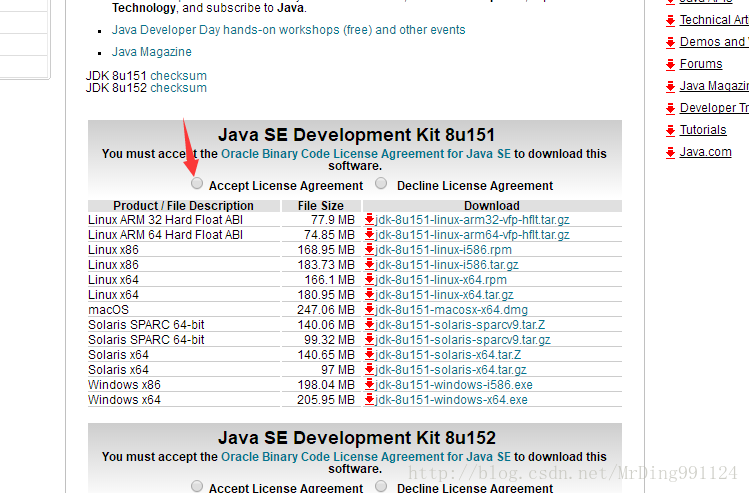The width and height of the screenshot is (749, 493).
Task: Click red arrow icon next to Developer Training
Action: pyautogui.click(x=671, y=108)
